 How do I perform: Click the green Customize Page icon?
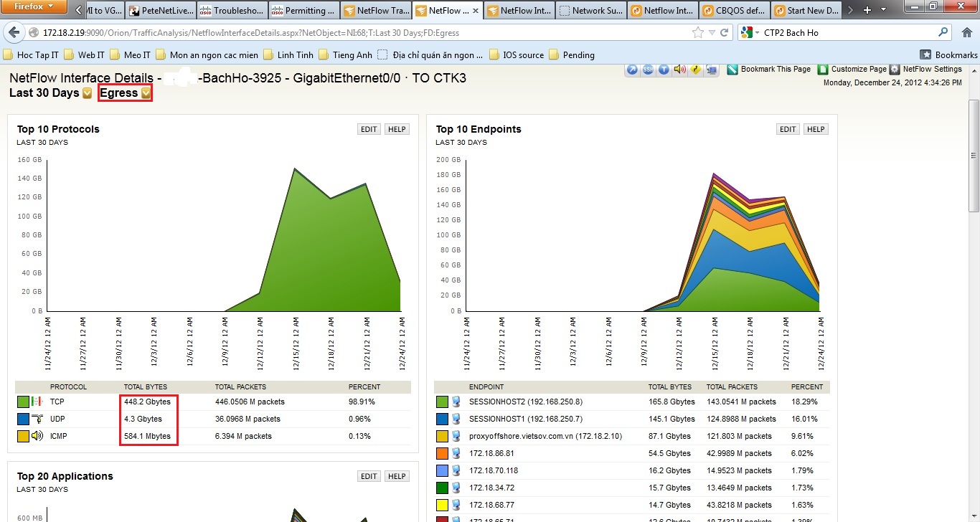pos(824,70)
